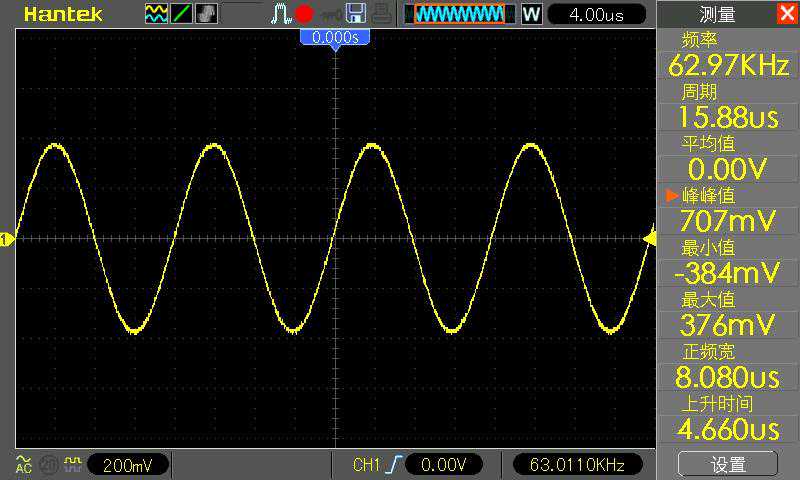Open the 200mV vertical scale setting
800x480 pixels.
point(128,464)
